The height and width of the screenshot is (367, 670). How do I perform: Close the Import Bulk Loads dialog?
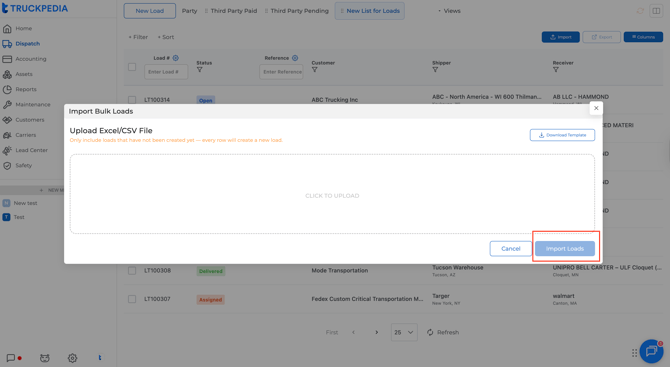pyautogui.click(x=596, y=108)
